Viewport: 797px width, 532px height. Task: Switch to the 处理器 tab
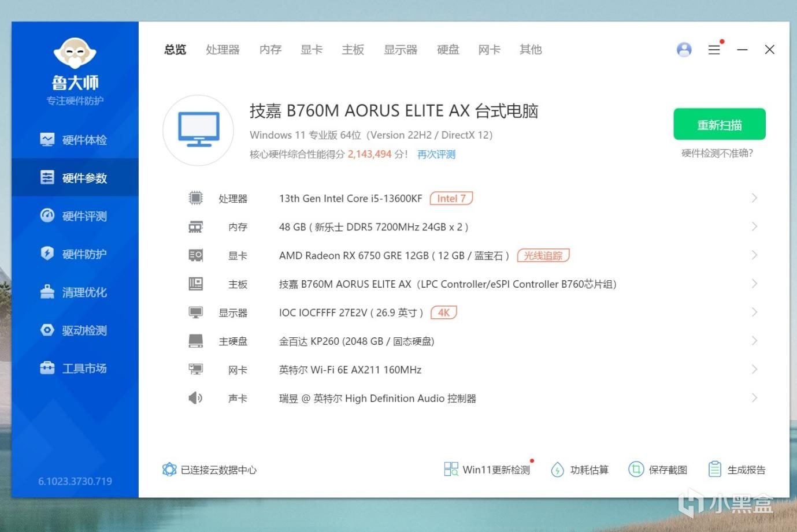click(x=223, y=50)
